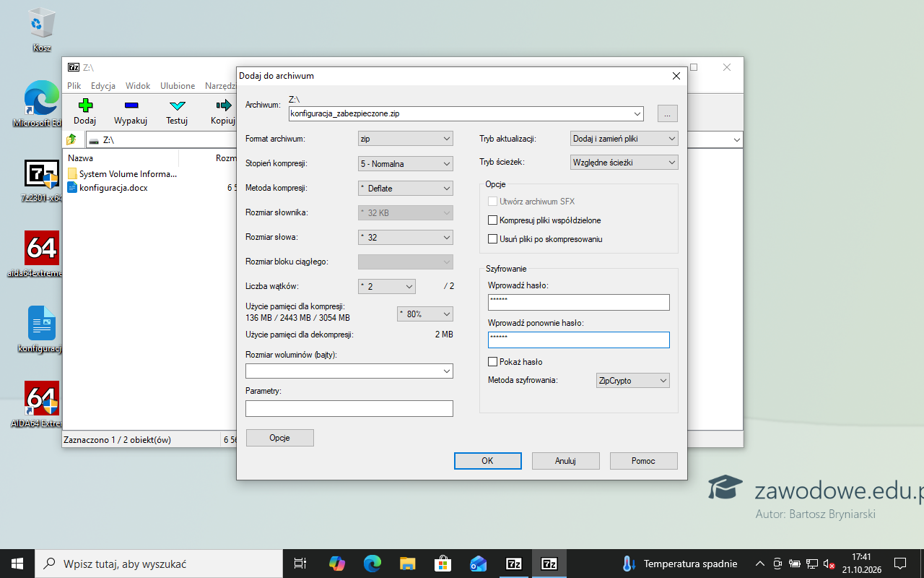Image resolution: width=924 pixels, height=578 pixels.
Task: Open File Explorer from the taskbar
Action: [x=408, y=564]
